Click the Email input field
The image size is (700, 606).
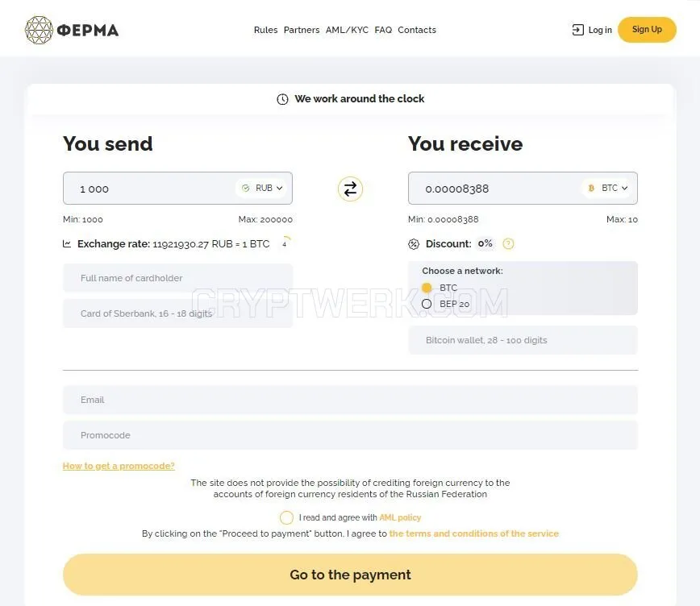[350, 400]
